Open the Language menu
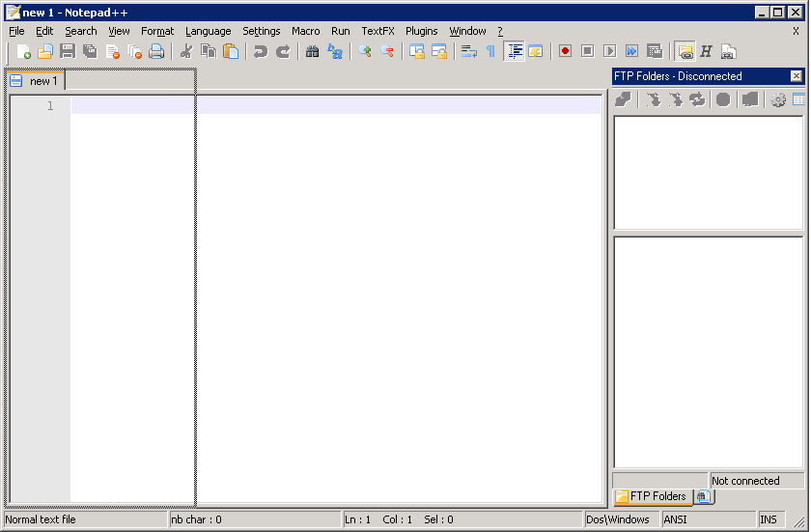811x532 pixels. [x=208, y=31]
